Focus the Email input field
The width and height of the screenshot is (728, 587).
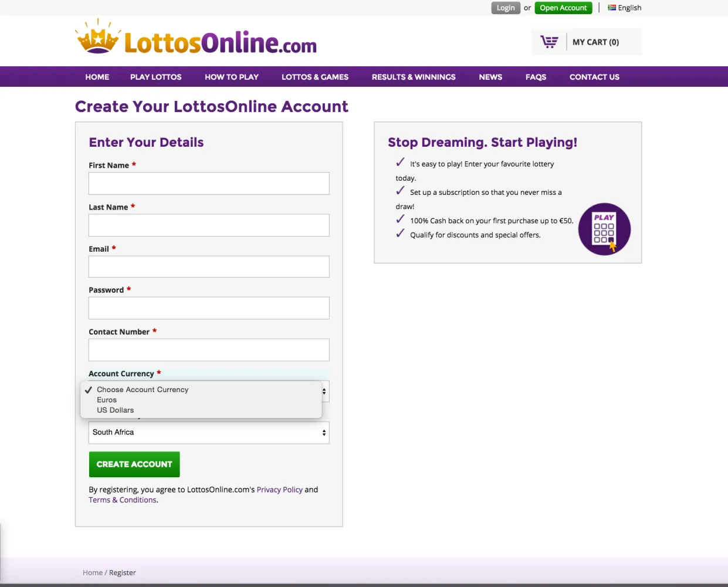[209, 266]
